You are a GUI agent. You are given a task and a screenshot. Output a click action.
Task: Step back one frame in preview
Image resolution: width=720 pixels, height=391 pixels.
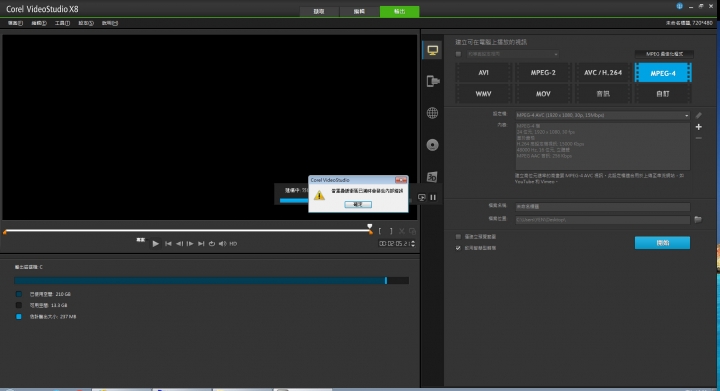coord(179,244)
